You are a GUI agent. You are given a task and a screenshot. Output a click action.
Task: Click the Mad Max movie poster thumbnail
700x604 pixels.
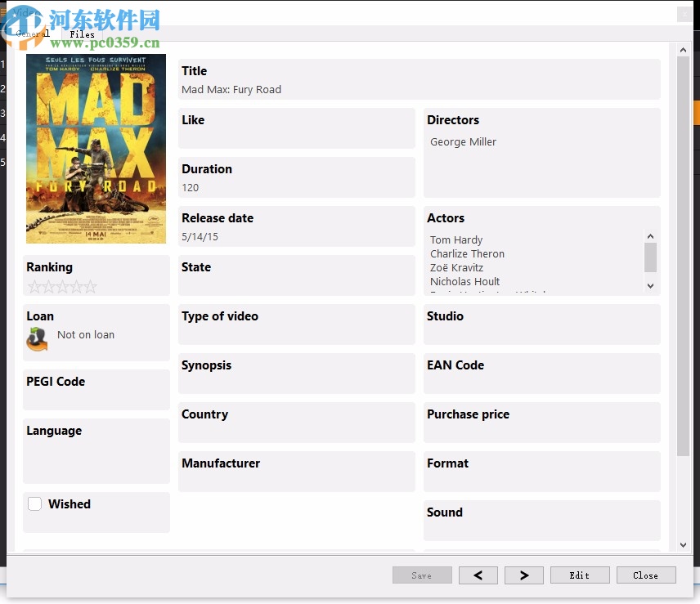click(96, 149)
